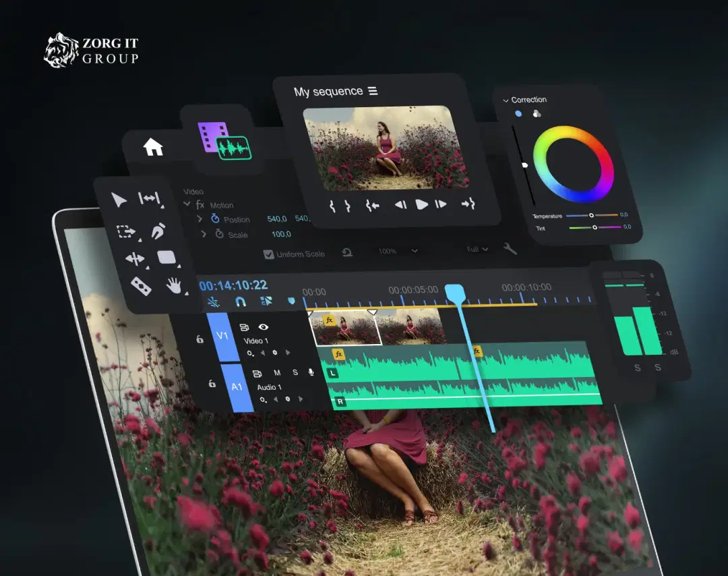Open the wrench settings icon
Viewport: 728px width, 576px height.
click(510, 248)
